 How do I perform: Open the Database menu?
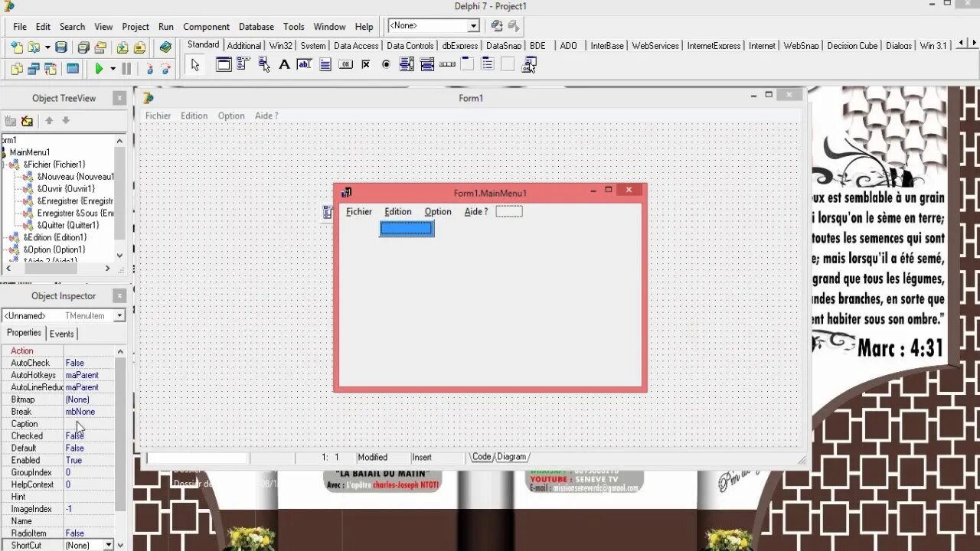(256, 27)
